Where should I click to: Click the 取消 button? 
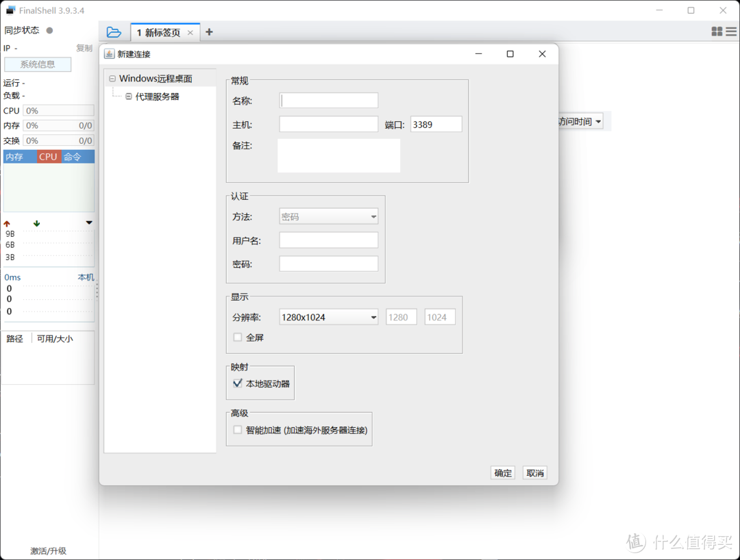pyautogui.click(x=534, y=473)
